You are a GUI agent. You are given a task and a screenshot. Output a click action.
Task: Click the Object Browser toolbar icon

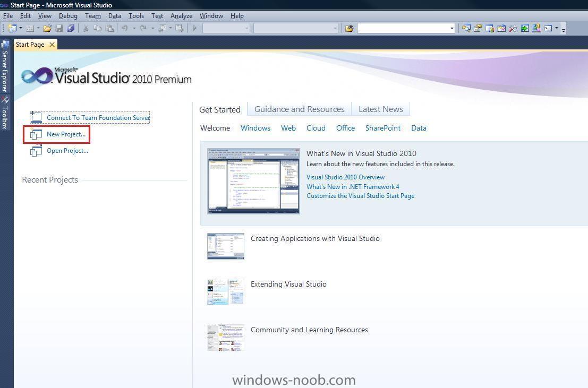[x=501, y=28]
